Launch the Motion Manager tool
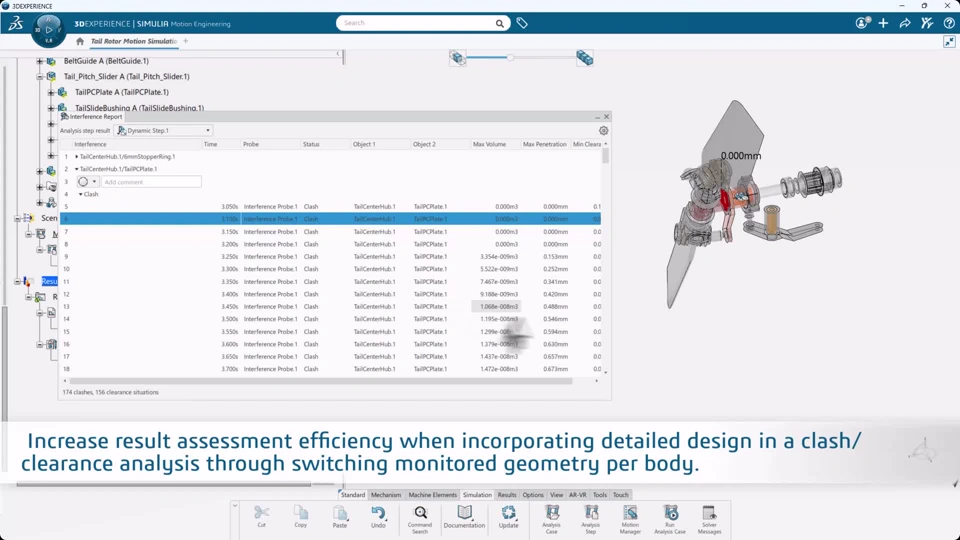Screen dimensions: 960x540 [x=630, y=519]
